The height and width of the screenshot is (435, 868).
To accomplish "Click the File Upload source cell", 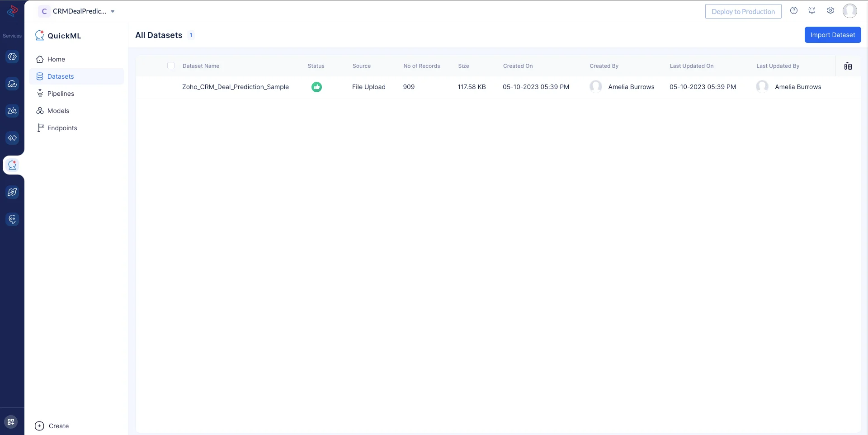I will [369, 87].
